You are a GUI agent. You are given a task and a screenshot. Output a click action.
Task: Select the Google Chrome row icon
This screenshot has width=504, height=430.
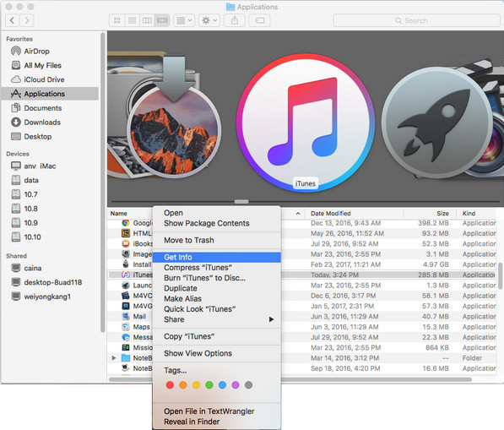tap(126, 223)
